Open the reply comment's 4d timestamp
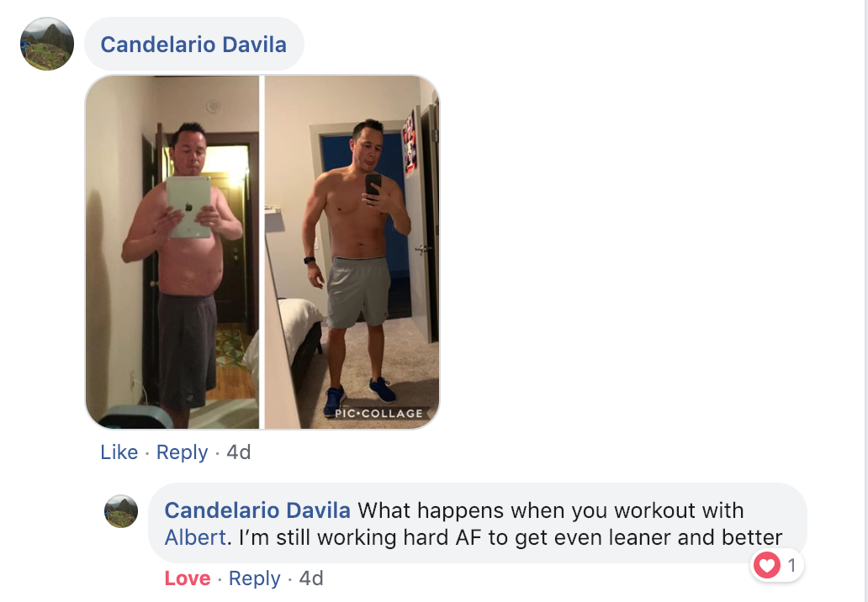The height and width of the screenshot is (602, 868). 311,578
